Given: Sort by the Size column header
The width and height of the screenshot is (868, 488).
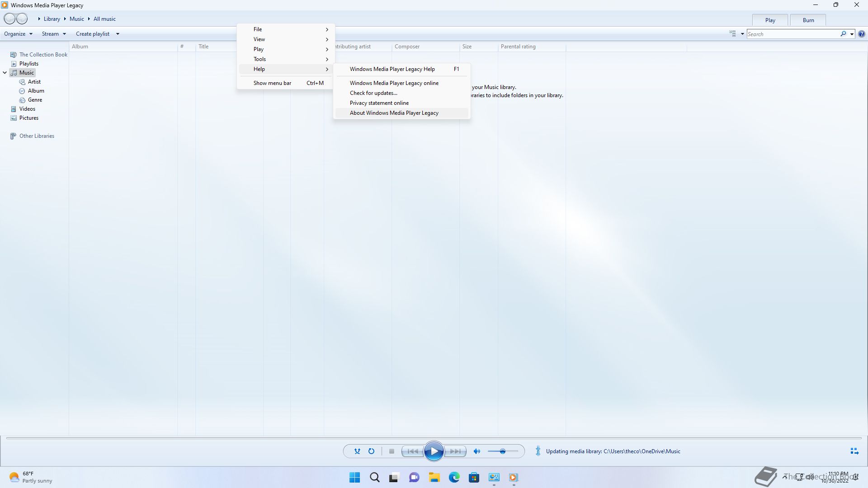Looking at the screenshot, I should pyautogui.click(x=479, y=47).
